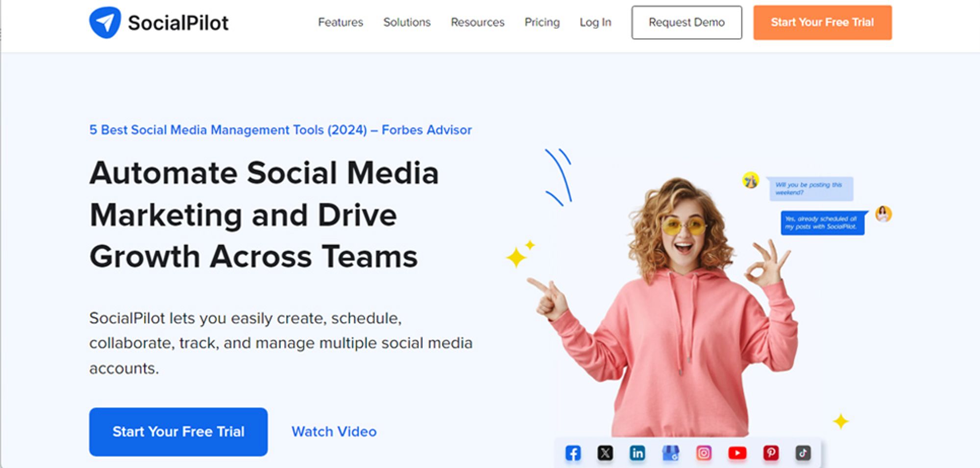Open the Resources menu

pos(478,23)
